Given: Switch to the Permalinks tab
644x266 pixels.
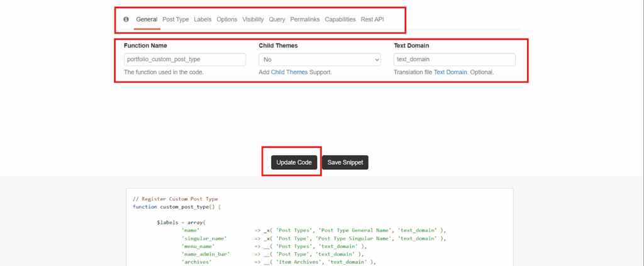Looking at the screenshot, I should [x=305, y=19].
